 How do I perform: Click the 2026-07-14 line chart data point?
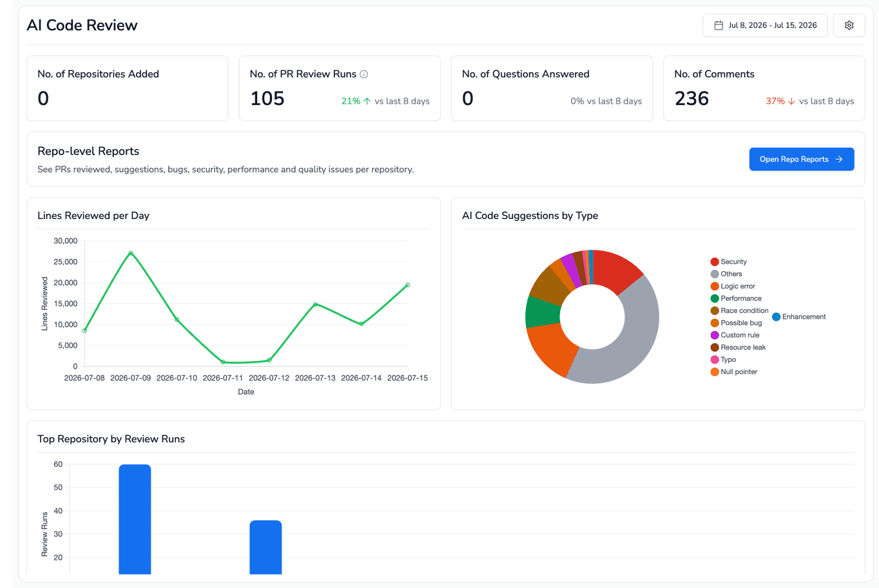click(x=362, y=324)
